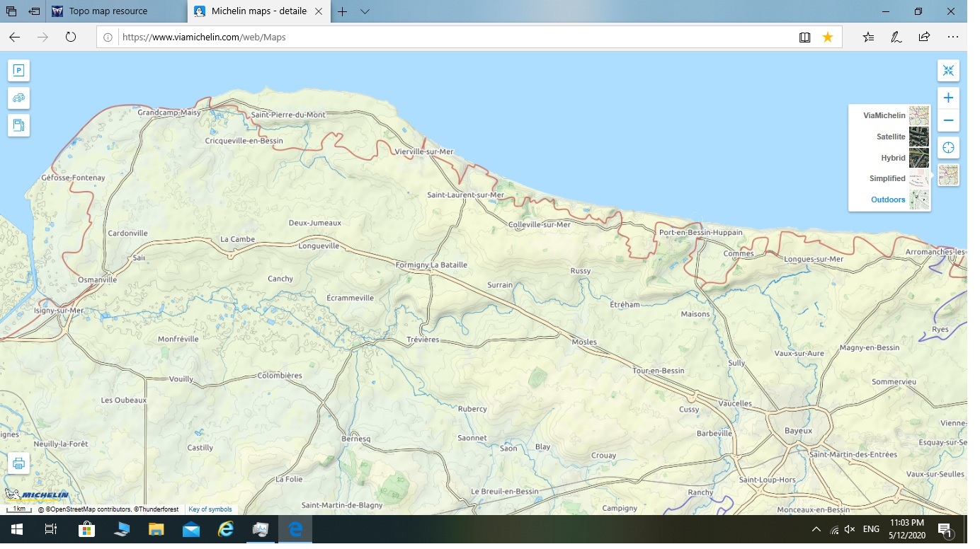Center the map on my location

(x=948, y=148)
